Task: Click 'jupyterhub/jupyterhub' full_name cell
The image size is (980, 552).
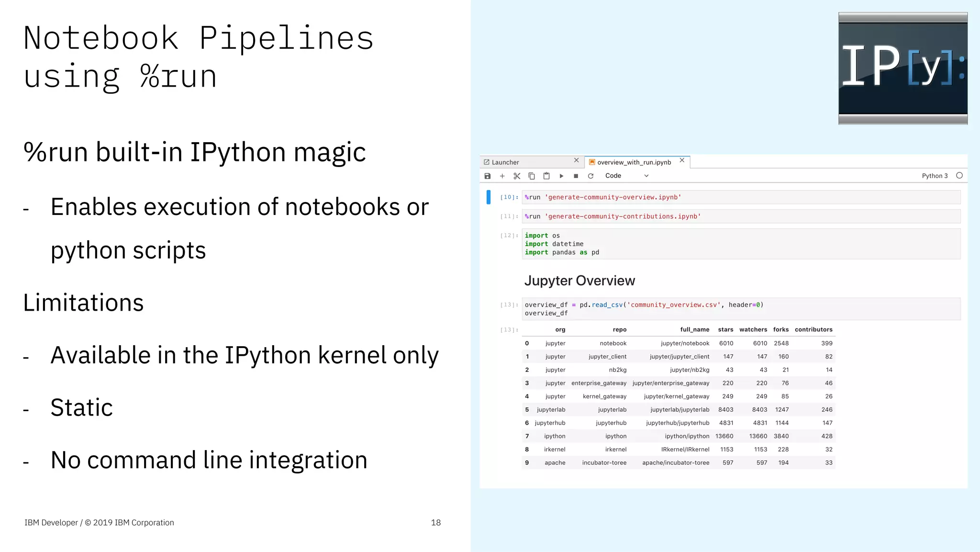Action: (678, 423)
